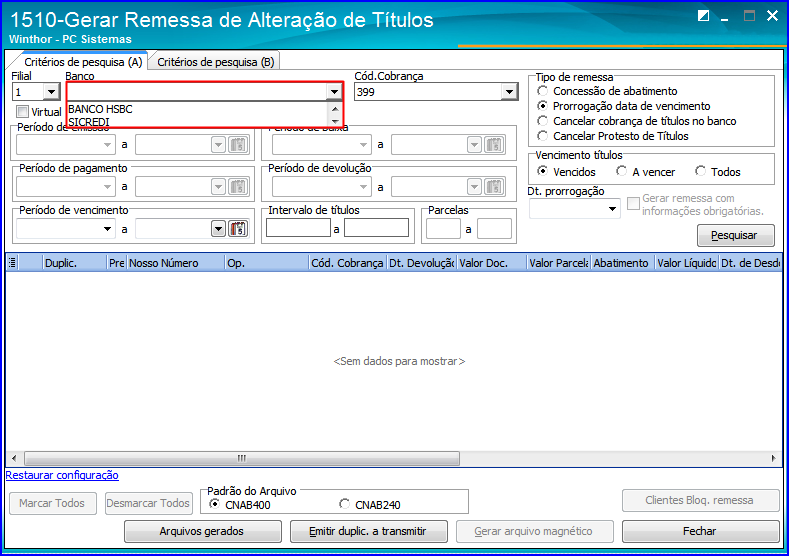
Task: Open the Filial dropdown
Action: 51,92
